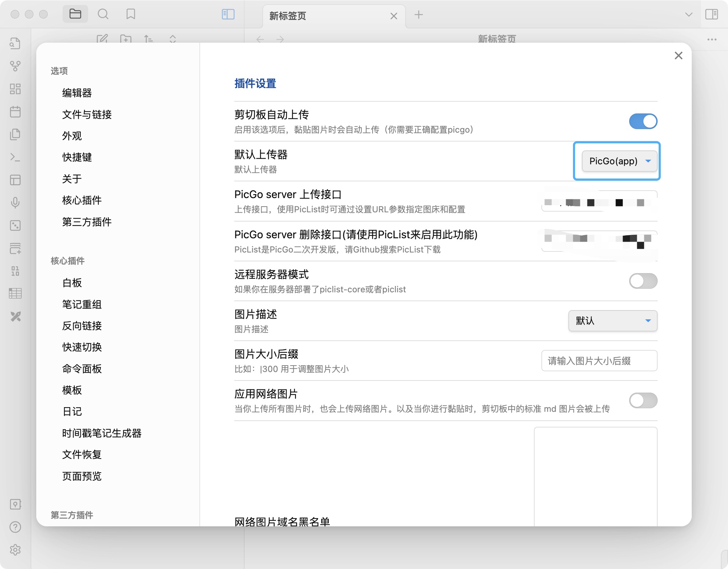Open 时间戳笔记生成器 plugin settings
Viewport: 728px width, 569px height.
[x=102, y=433]
